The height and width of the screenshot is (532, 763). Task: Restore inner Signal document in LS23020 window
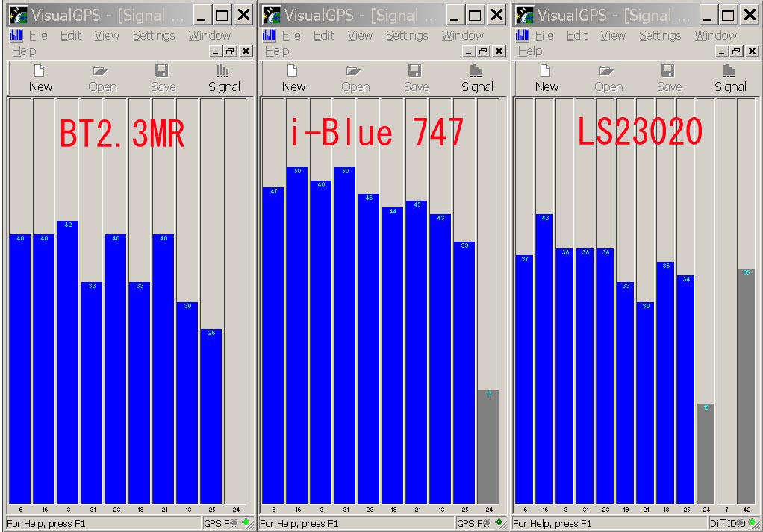click(736, 51)
